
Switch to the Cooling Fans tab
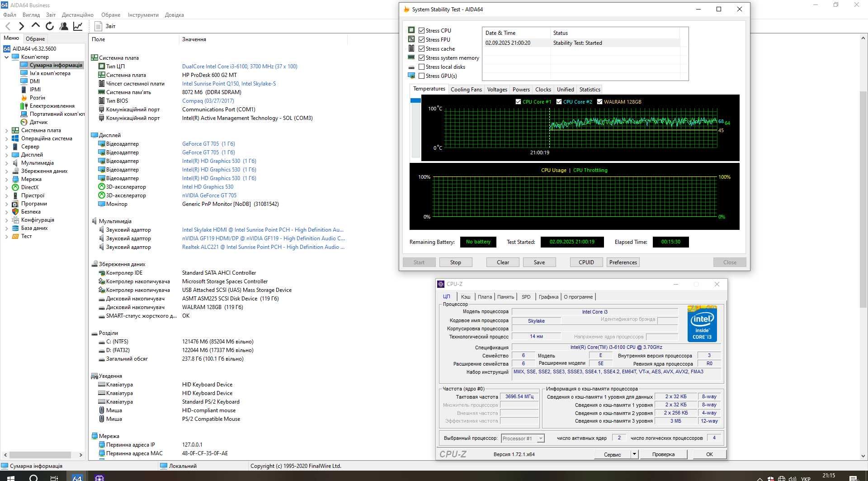click(466, 90)
